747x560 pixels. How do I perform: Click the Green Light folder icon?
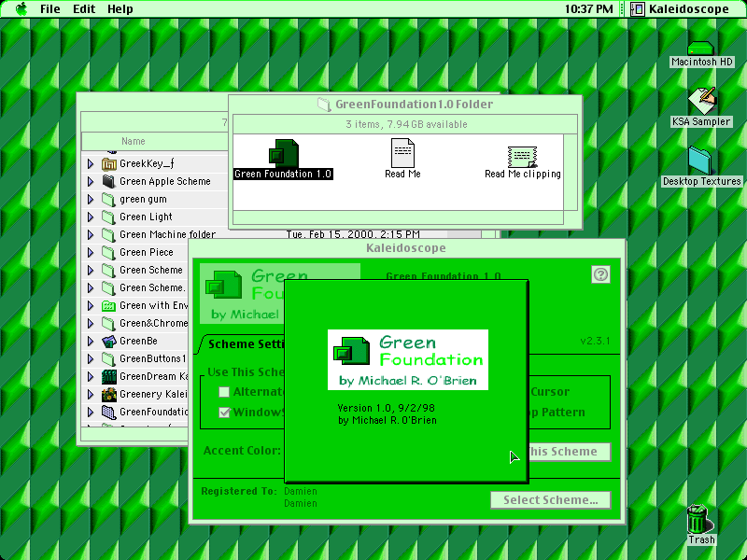coord(109,217)
